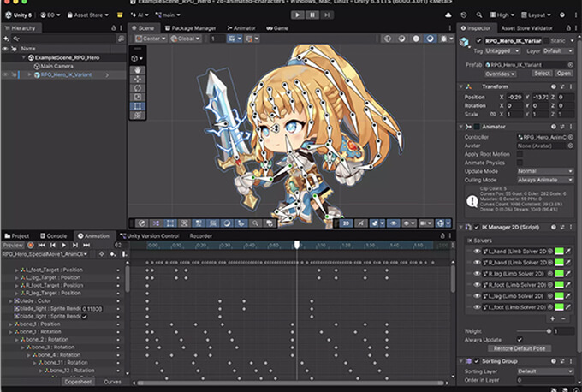Click the animation record button

coord(30,245)
